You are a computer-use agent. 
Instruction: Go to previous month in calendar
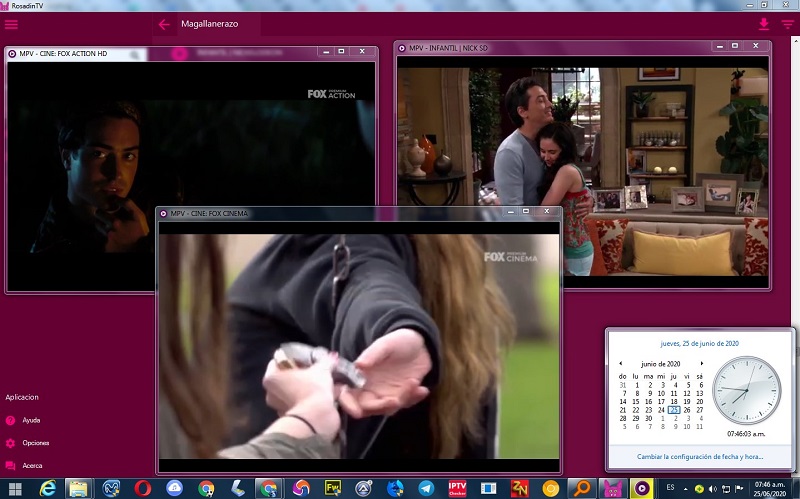pos(620,364)
